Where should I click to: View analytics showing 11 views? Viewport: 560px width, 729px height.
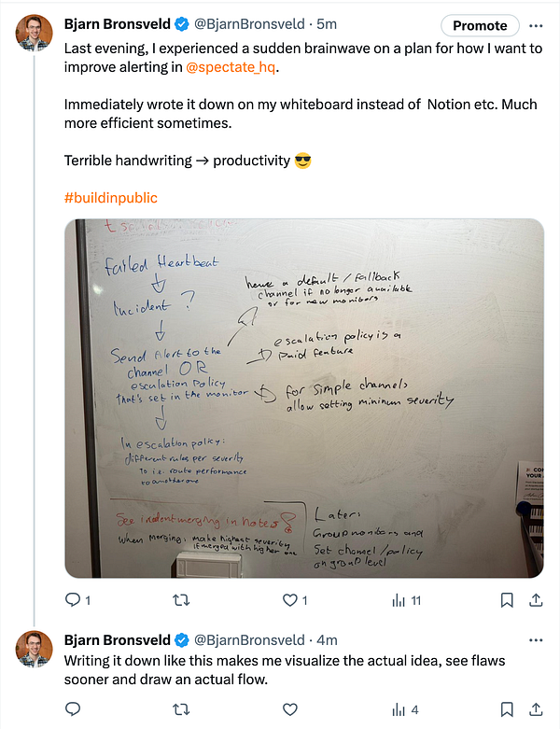pos(399,600)
